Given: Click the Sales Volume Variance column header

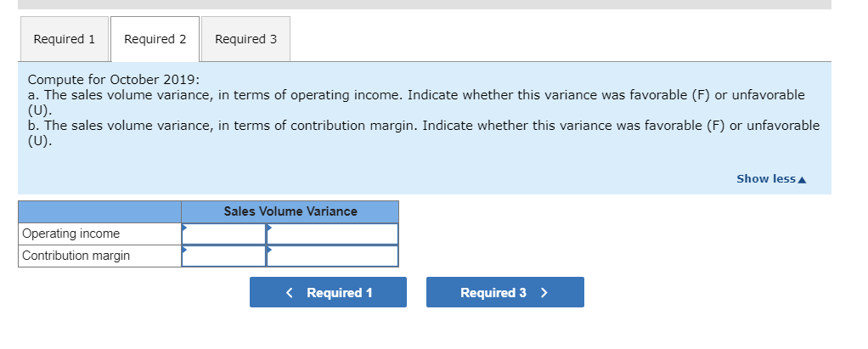Looking at the screenshot, I should pos(290,211).
